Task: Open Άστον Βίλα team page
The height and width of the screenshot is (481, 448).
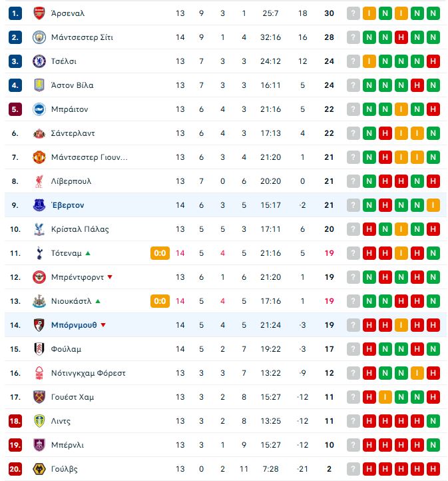Action: [x=72, y=85]
